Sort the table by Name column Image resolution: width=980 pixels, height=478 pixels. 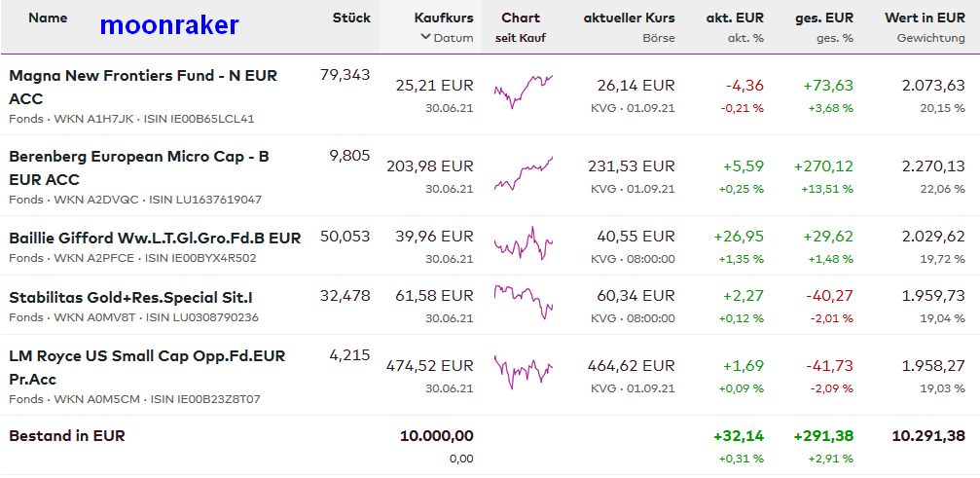point(48,18)
